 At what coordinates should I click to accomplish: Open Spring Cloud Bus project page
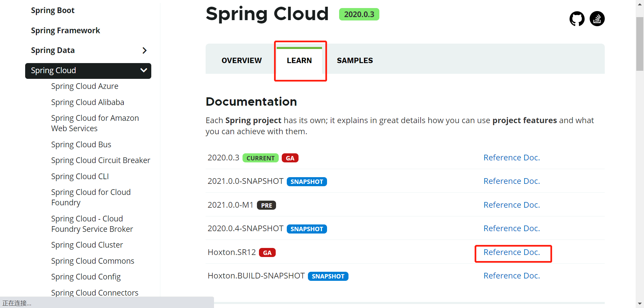click(x=81, y=145)
